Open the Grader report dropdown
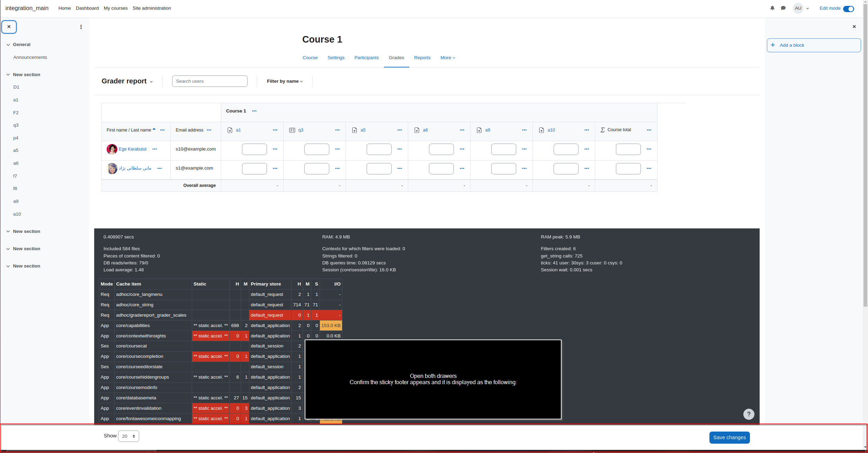This screenshot has width=868, height=453. [x=127, y=81]
